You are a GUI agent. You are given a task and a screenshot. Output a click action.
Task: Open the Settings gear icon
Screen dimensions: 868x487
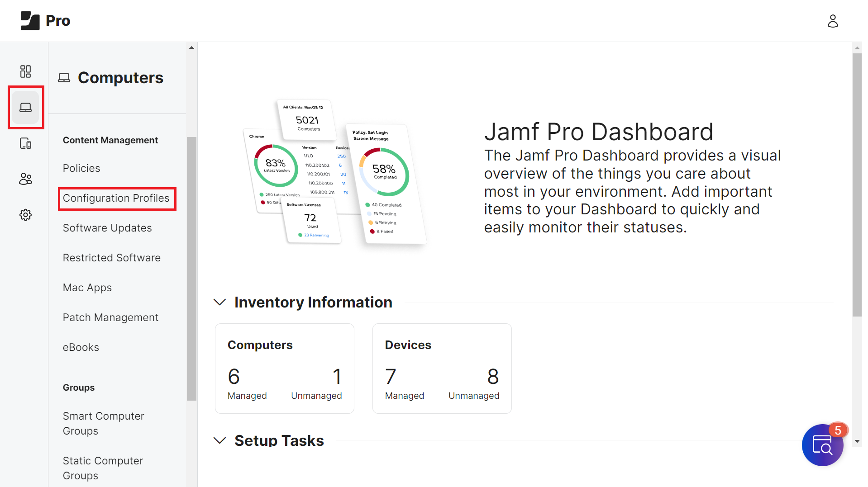pyautogui.click(x=25, y=215)
